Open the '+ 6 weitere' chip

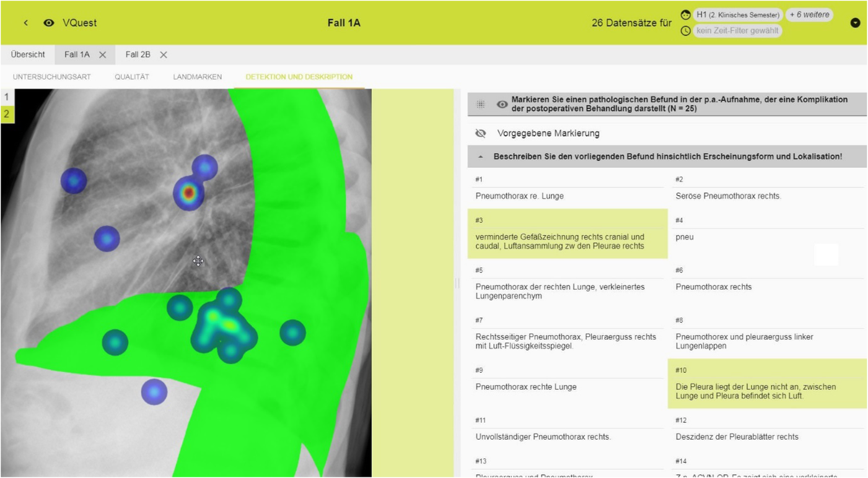tap(809, 15)
